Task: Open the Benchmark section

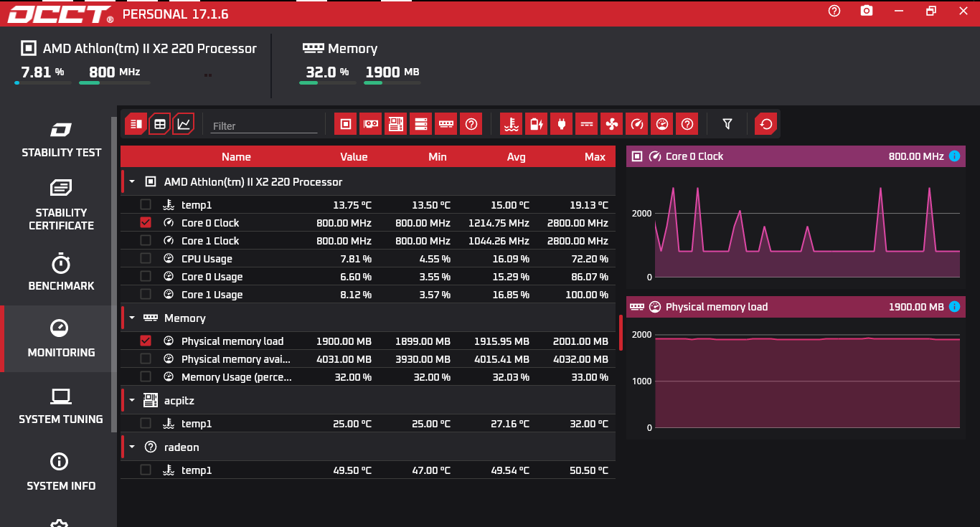Action: pos(61,272)
